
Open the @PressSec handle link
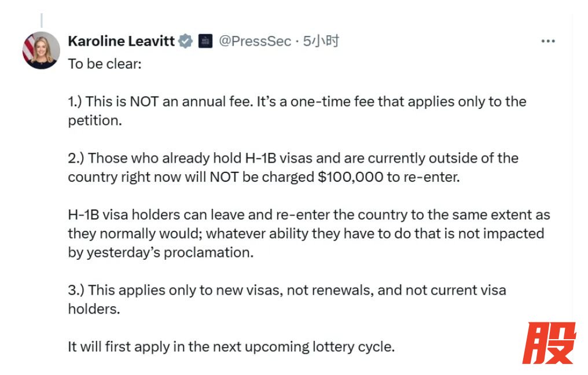click(x=255, y=41)
